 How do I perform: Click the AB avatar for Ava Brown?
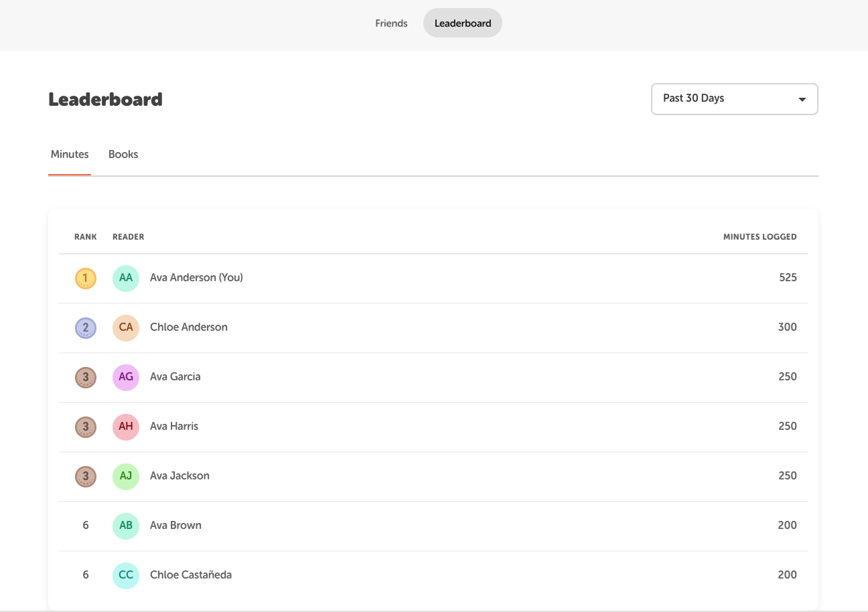[126, 526]
